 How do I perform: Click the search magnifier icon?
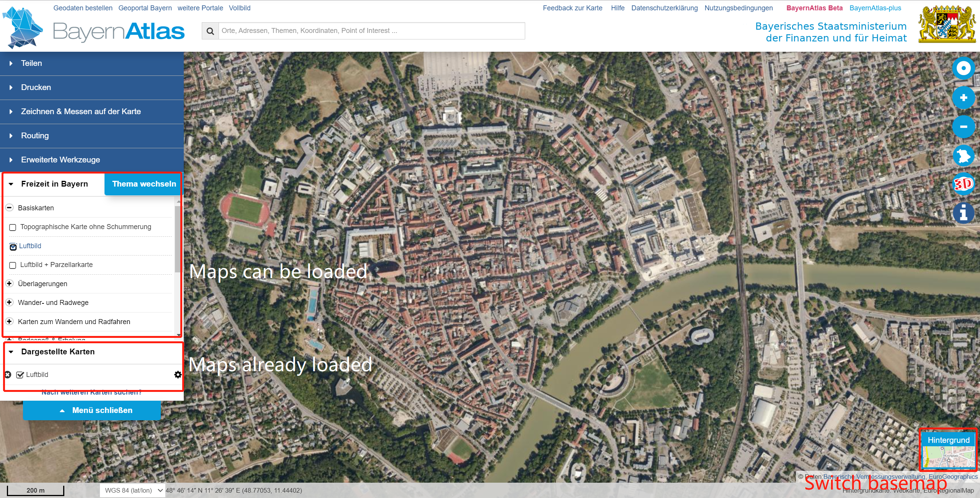point(210,31)
